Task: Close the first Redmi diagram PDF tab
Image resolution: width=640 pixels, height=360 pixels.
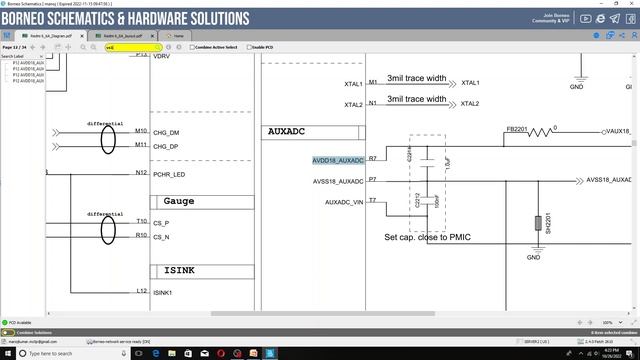Action: click(82, 36)
